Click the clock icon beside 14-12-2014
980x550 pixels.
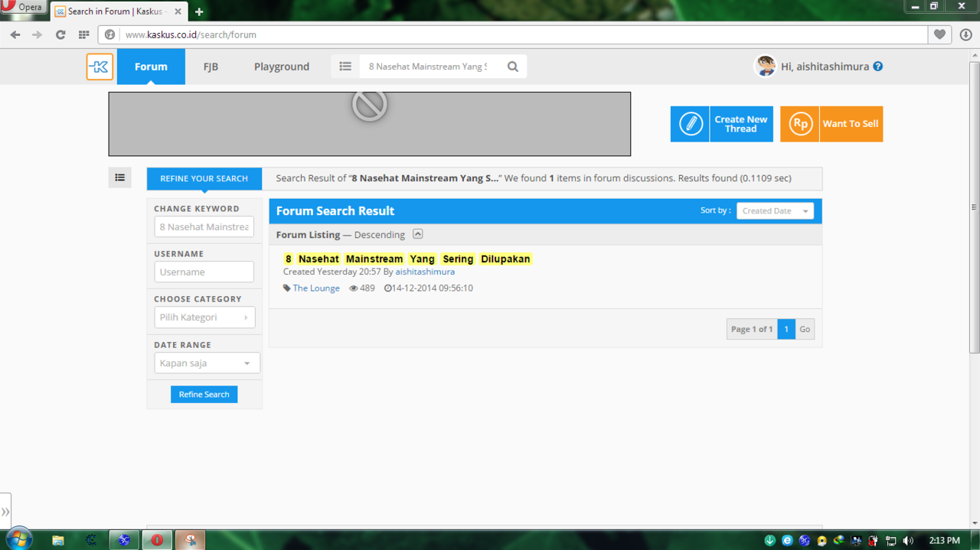point(388,288)
